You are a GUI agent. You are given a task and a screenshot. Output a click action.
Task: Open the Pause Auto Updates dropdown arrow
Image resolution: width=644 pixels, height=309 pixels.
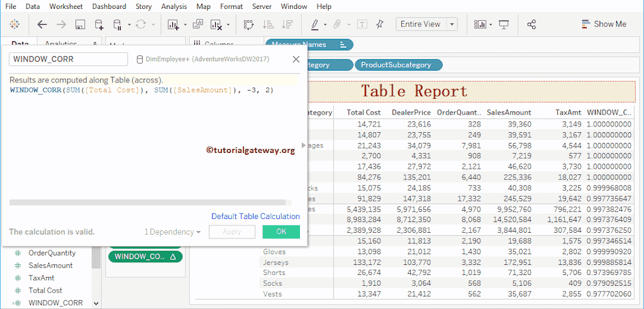coord(129,25)
